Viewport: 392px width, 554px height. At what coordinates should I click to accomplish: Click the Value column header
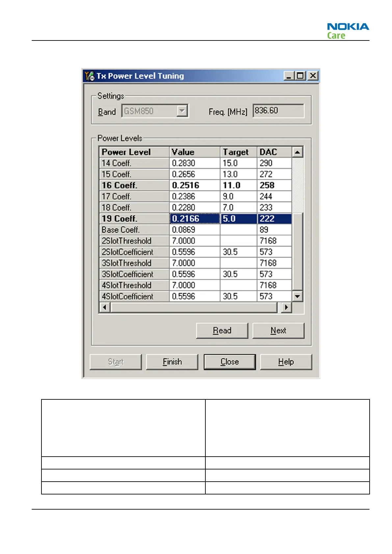pyautogui.click(x=195, y=152)
